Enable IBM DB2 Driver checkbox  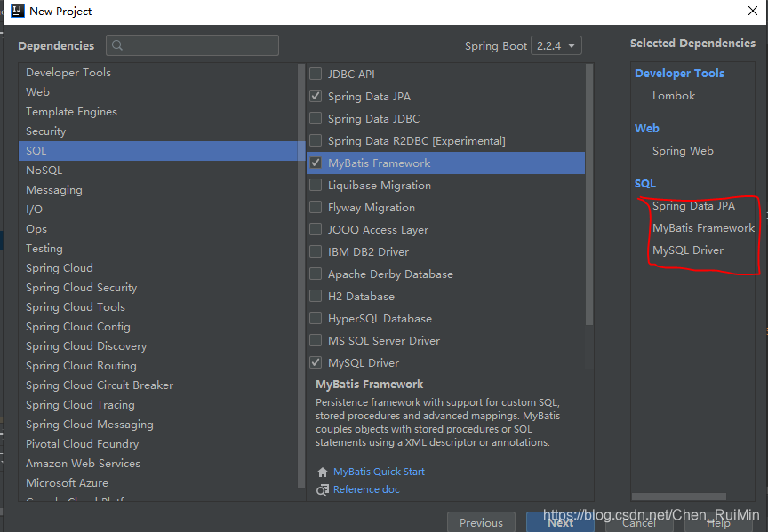coord(316,251)
